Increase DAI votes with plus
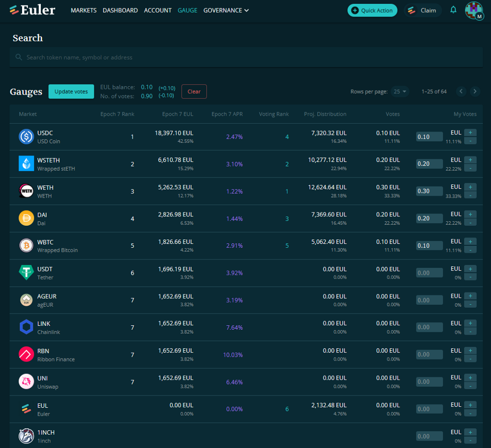 [470, 214]
